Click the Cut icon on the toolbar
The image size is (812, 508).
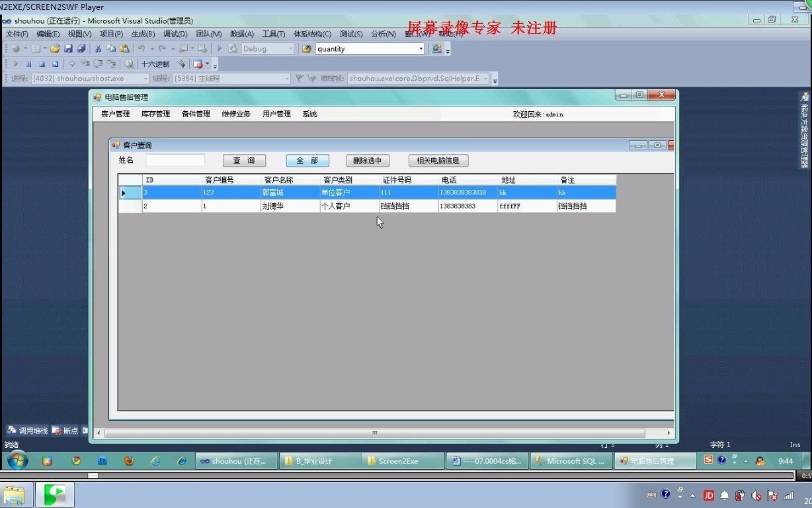pyautogui.click(x=98, y=48)
